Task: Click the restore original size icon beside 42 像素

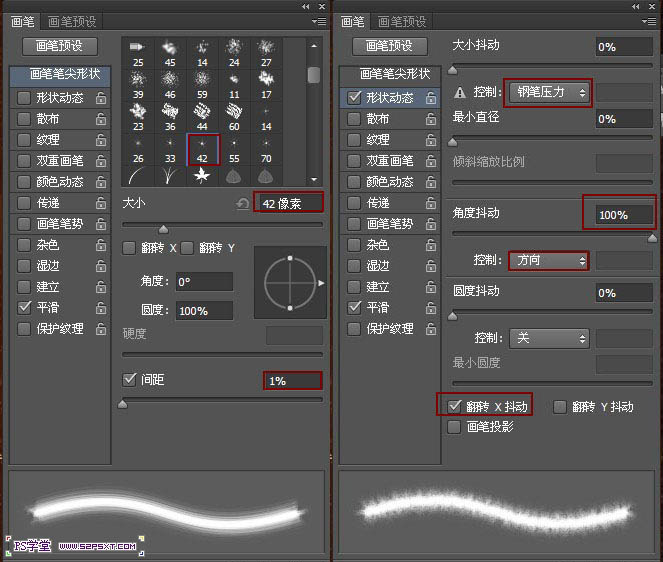Action: (x=242, y=203)
